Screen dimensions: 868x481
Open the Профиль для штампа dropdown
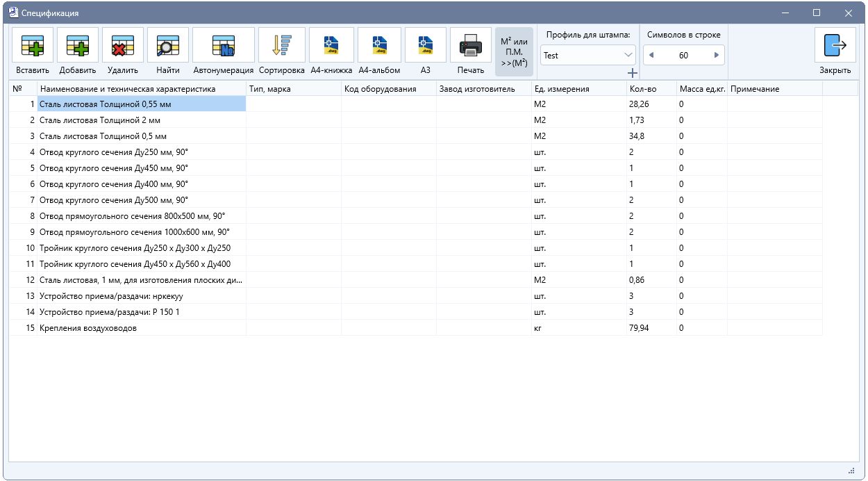click(x=588, y=55)
